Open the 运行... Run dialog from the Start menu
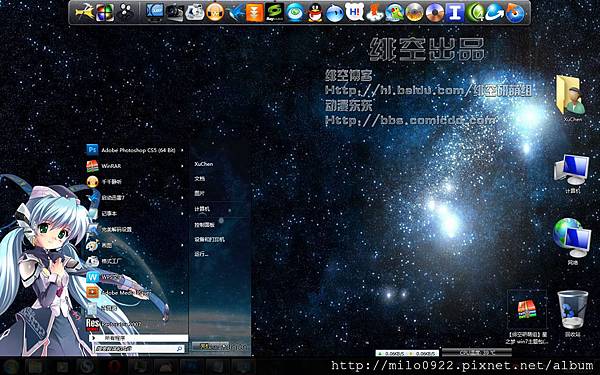This screenshot has width=600, height=375. [201, 254]
